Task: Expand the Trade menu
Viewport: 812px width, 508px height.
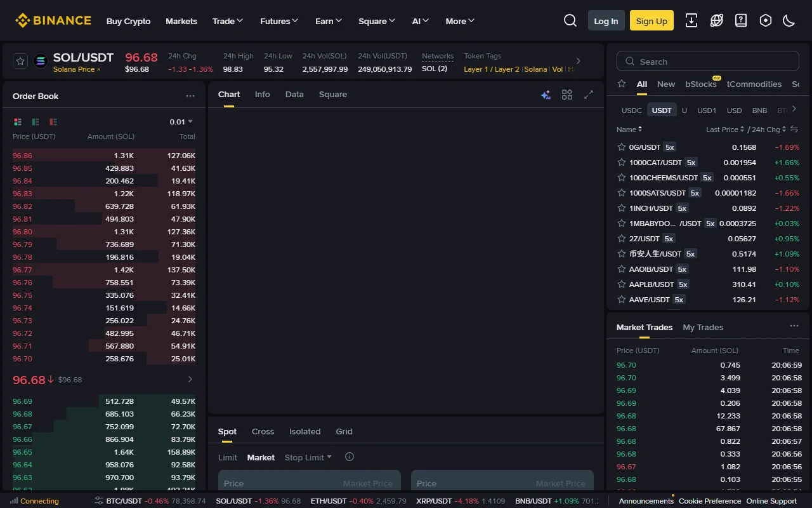Action: pos(228,21)
